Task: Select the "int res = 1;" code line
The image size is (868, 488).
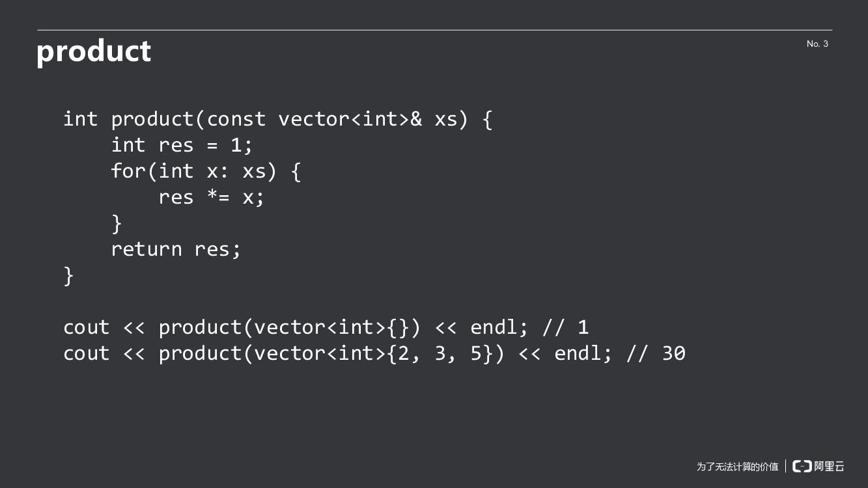Action: (182, 145)
